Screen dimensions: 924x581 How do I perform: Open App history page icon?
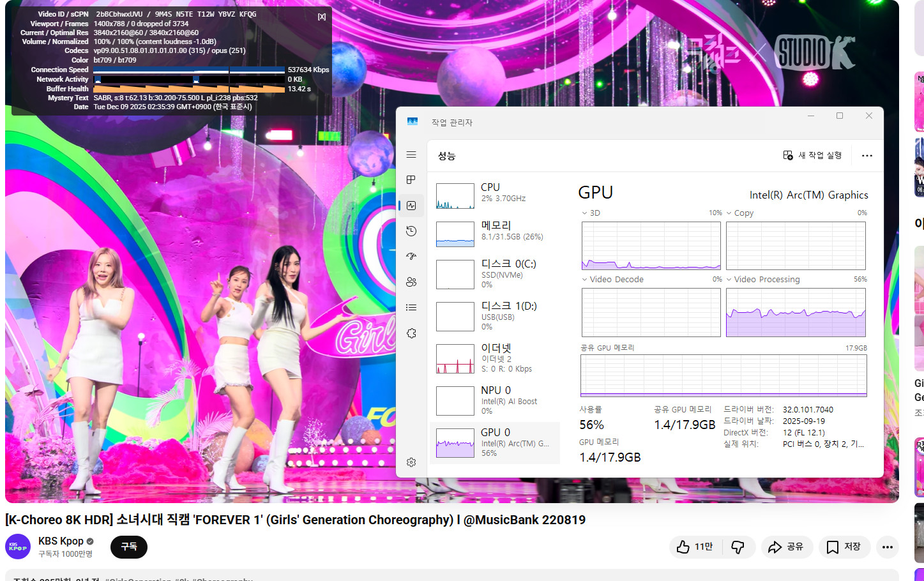(x=411, y=231)
